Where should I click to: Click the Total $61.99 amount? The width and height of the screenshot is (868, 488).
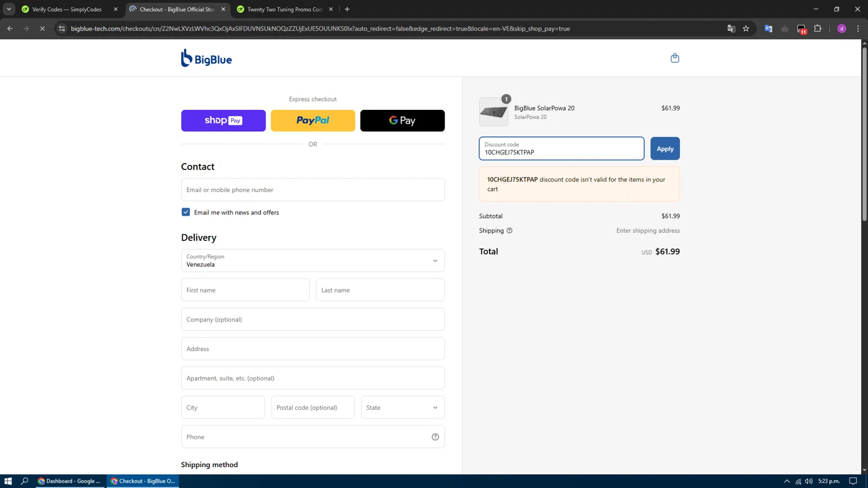[667, 252]
